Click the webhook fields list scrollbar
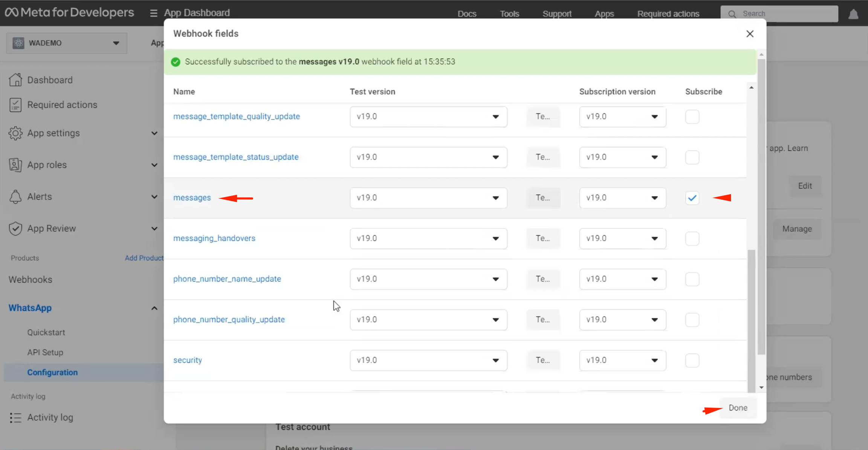Image resolution: width=868 pixels, height=450 pixels. pos(751,320)
